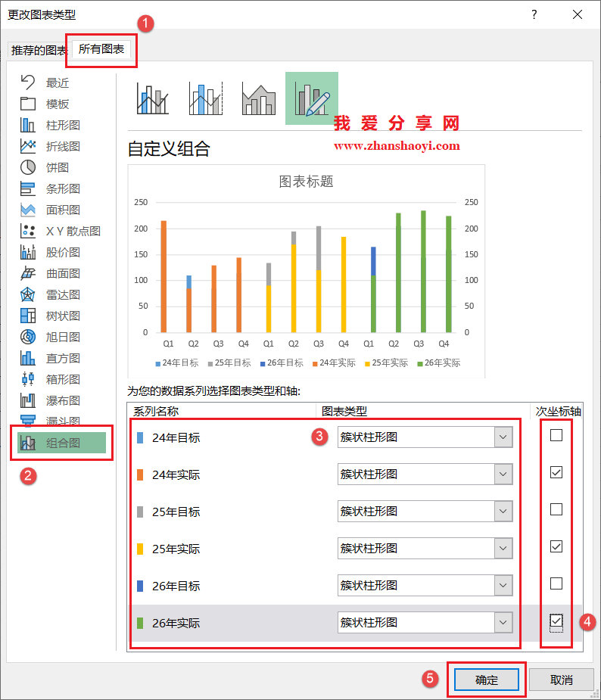Pick clustered column-line combo subtype
The height and width of the screenshot is (700, 601).
tap(153, 98)
